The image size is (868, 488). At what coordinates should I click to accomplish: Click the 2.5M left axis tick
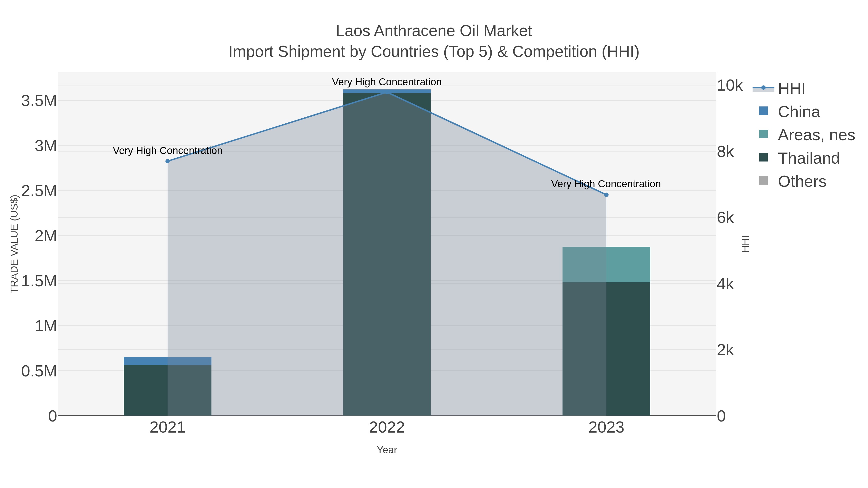click(x=39, y=191)
